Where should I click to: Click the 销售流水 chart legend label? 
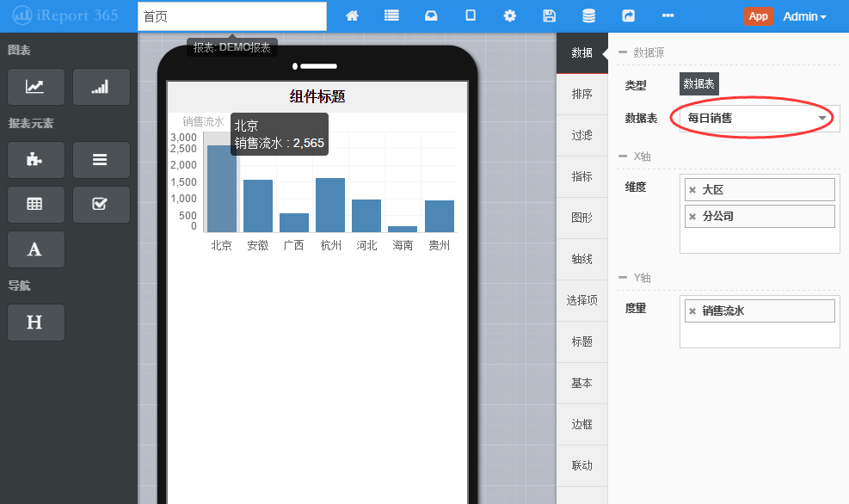pyautogui.click(x=203, y=122)
